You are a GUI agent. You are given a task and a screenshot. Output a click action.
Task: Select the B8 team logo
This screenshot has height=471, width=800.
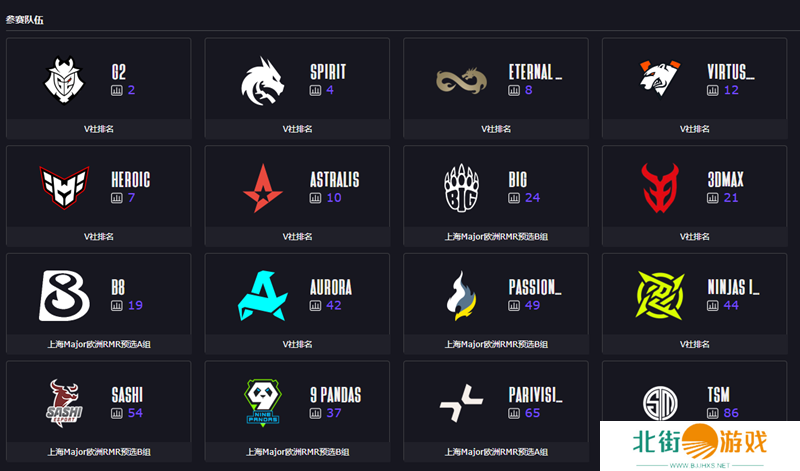[x=64, y=295]
